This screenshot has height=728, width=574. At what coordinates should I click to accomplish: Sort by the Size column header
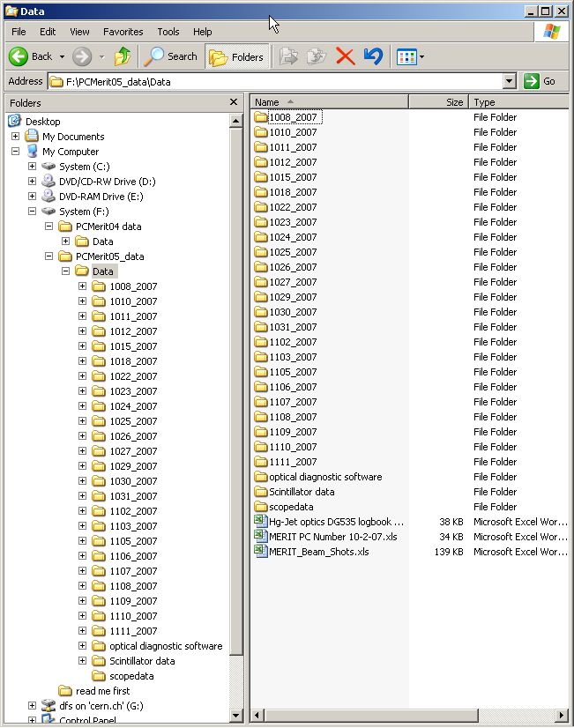click(x=438, y=101)
